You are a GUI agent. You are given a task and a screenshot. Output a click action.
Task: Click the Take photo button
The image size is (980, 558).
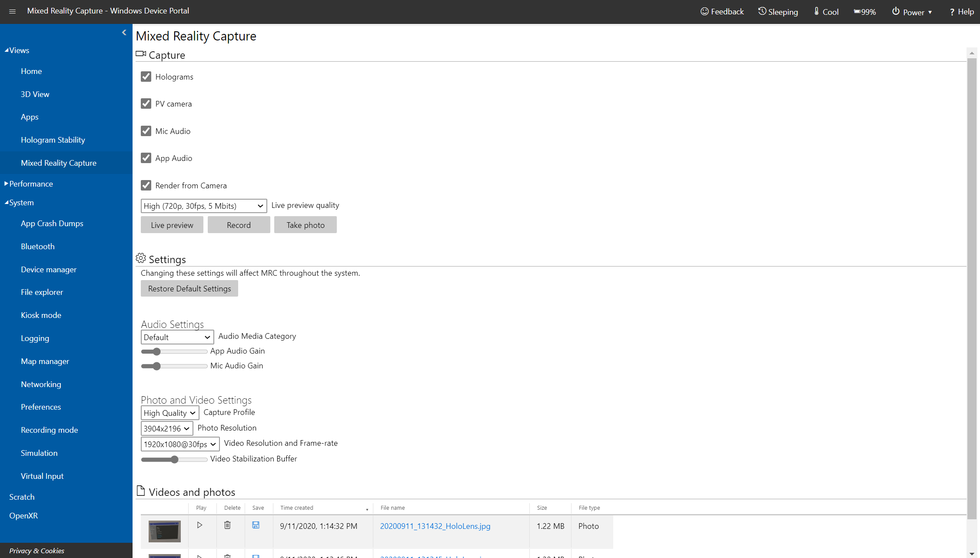(x=305, y=224)
